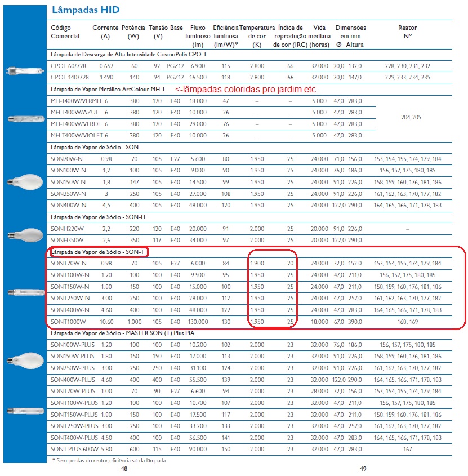Click product code 'CPOT 60/728'
468x476 pixels.
click(x=68, y=66)
